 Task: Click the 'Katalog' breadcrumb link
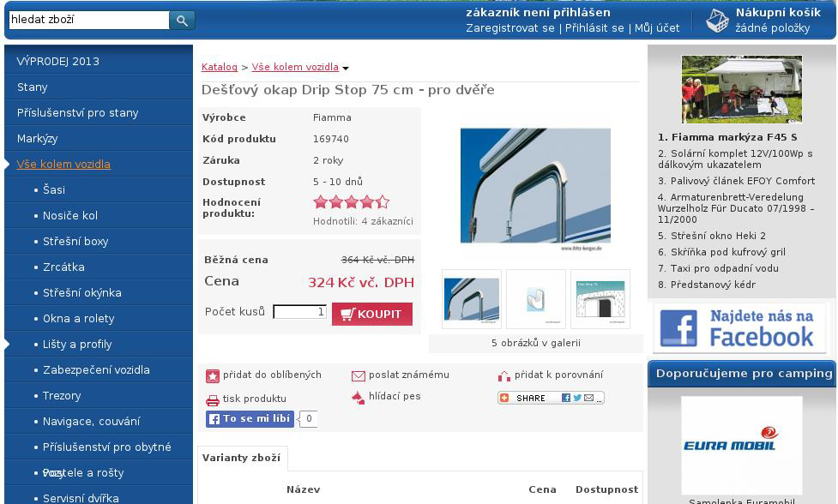click(x=219, y=67)
